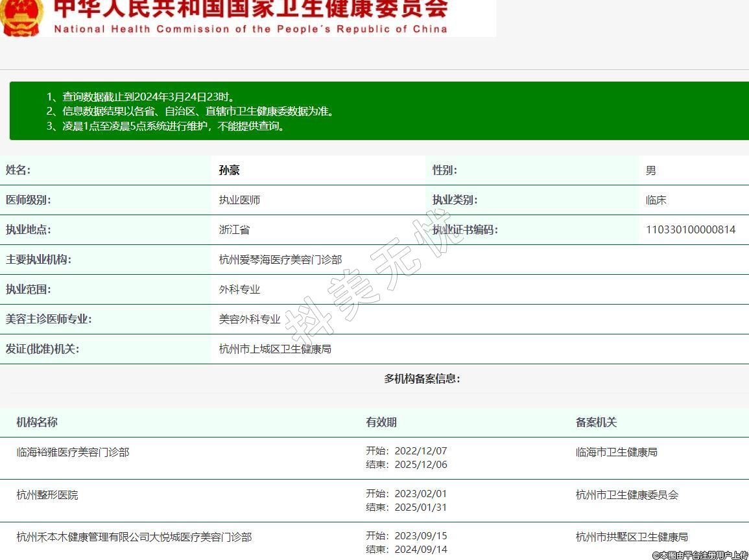Click the 有效期 column header
The image size is (749, 560).
pyautogui.click(x=381, y=422)
